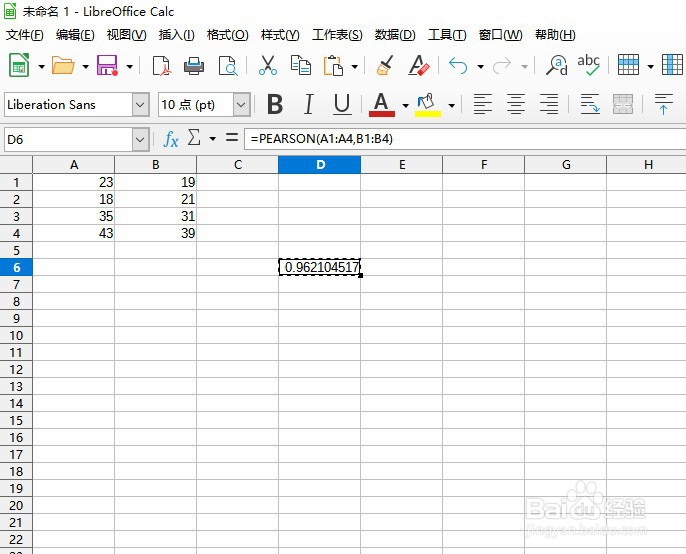The height and width of the screenshot is (554, 686).
Task: Paste from the clipboard icon
Action: (333, 66)
